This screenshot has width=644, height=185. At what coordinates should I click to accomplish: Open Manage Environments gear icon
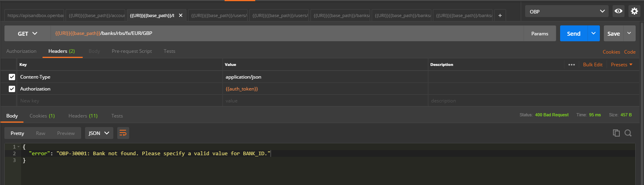[634, 11]
